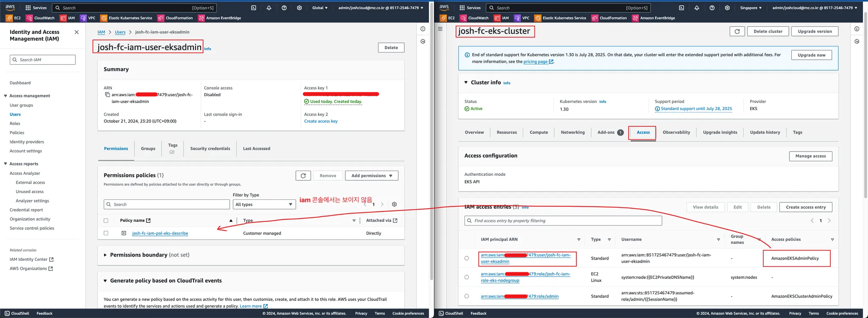Open settings gear in right EKS window header

[727, 8]
